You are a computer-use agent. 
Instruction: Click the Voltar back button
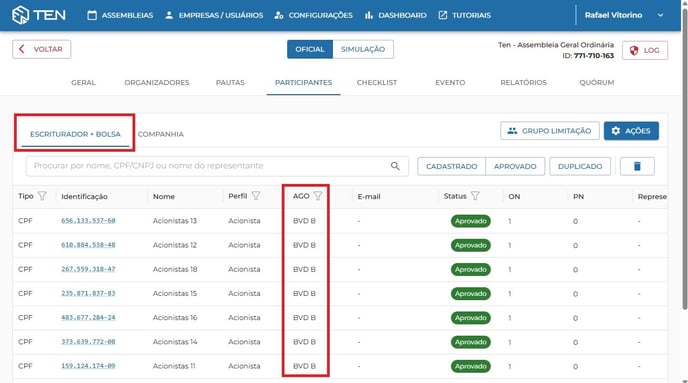tap(42, 49)
